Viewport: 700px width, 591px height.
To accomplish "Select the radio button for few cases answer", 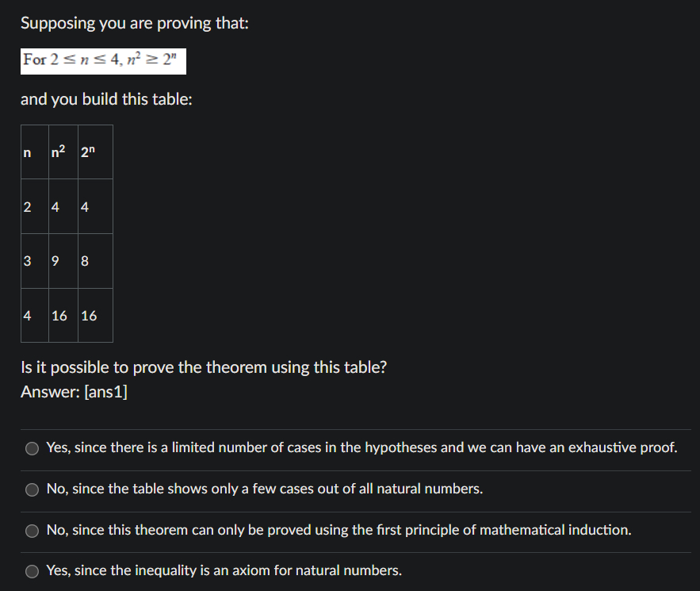I will coord(33,489).
